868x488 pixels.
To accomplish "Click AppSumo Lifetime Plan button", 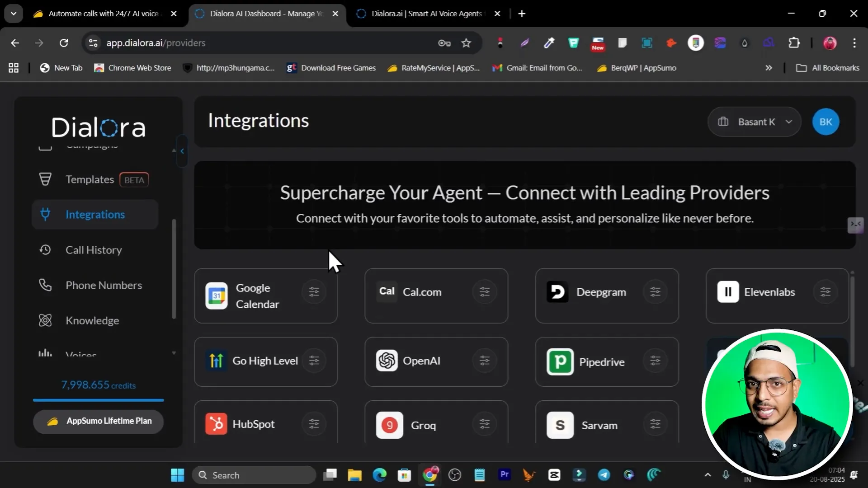I will click(98, 421).
